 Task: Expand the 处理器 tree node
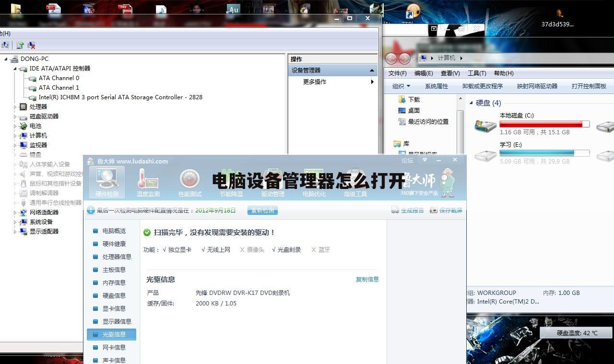(15, 107)
